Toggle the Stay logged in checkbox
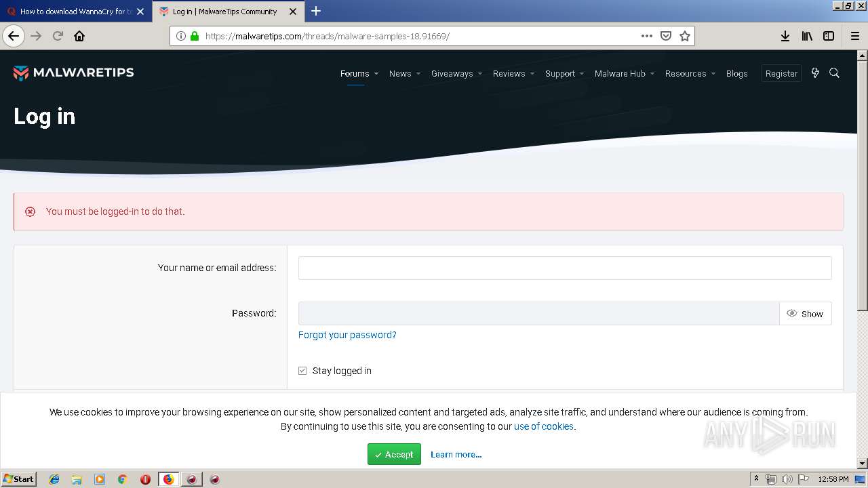 (302, 371)
